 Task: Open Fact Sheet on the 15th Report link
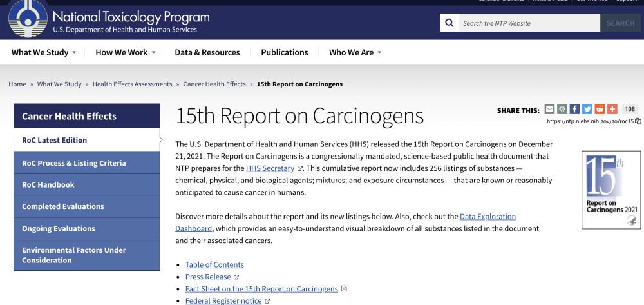[x=261, y=289]
